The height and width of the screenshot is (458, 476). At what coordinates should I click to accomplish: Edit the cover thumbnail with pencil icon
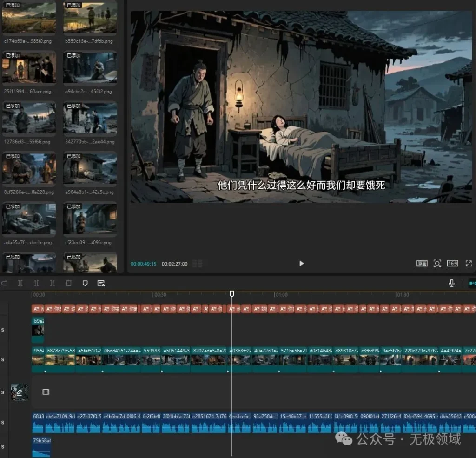[x=20, y=392]
